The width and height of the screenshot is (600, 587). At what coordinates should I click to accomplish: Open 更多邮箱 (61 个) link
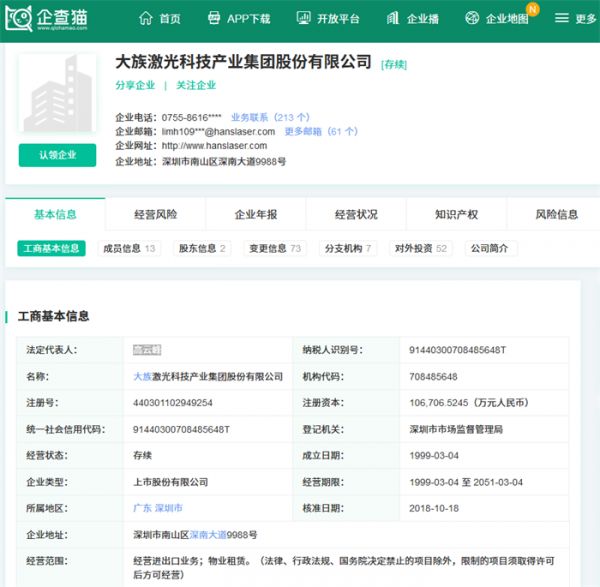(321, 132)
